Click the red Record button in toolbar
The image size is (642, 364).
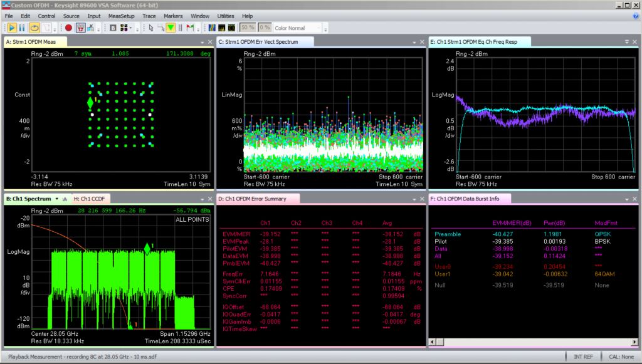tap(68, 28)
